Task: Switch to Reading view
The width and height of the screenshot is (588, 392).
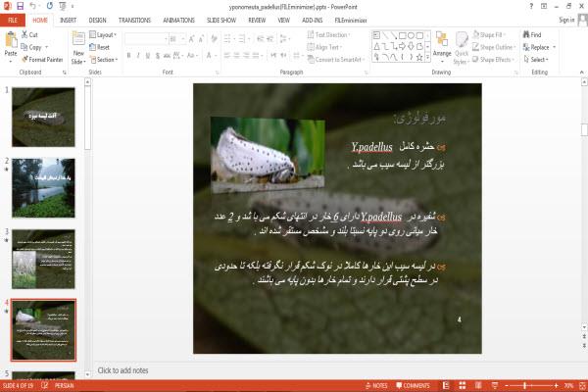Action: point(478,385)
